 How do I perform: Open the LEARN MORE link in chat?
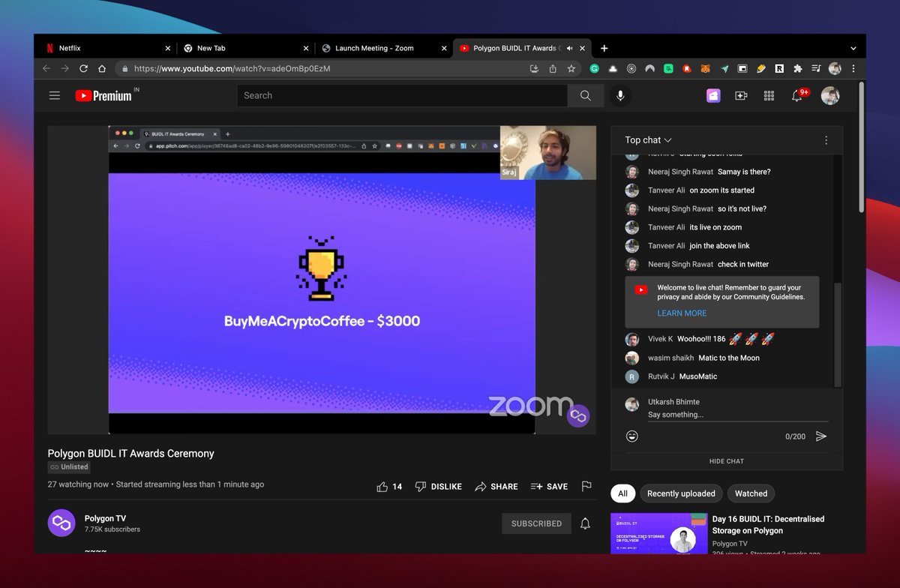point(682,313)
